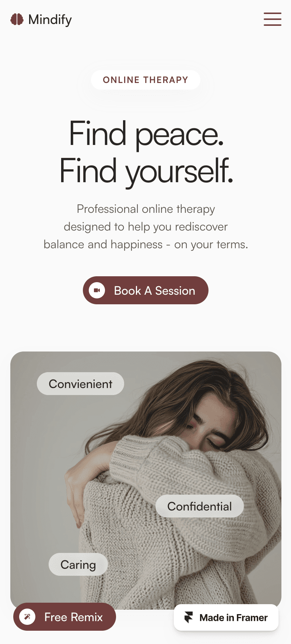
Task: Click the "Professional online therapy" text line
Action: [146, 209]
